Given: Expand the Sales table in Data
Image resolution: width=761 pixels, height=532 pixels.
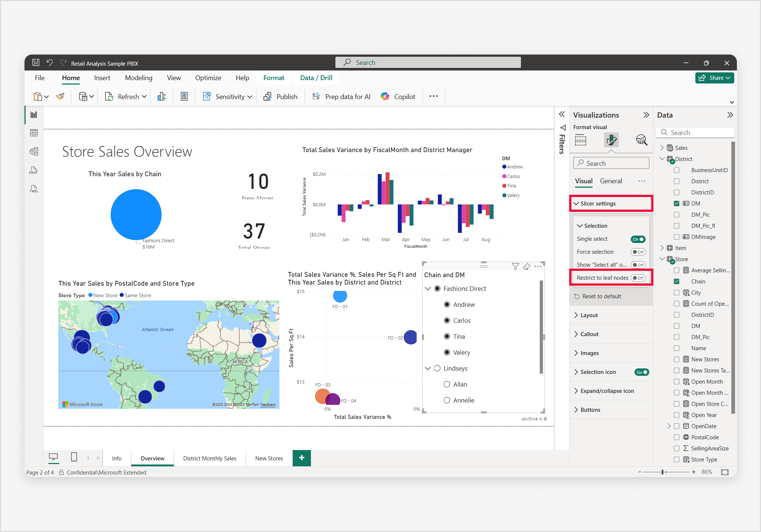Looking at the screenshot, I should point(662,148).
